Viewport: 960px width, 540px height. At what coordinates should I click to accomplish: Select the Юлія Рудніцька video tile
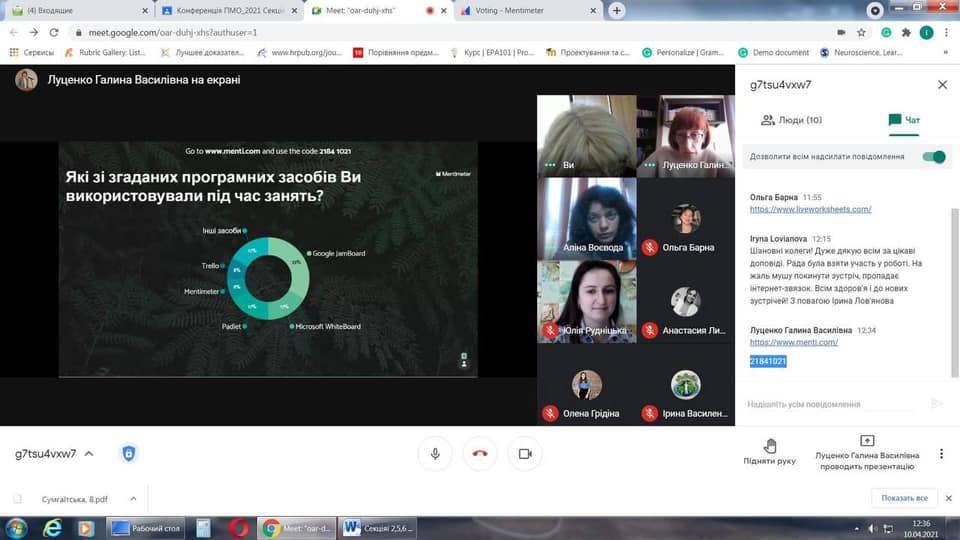pos(587,301)
